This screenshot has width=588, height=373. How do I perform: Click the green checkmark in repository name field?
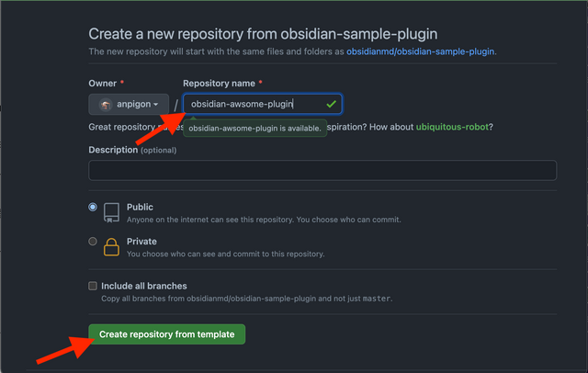click(x=331, y=104)
